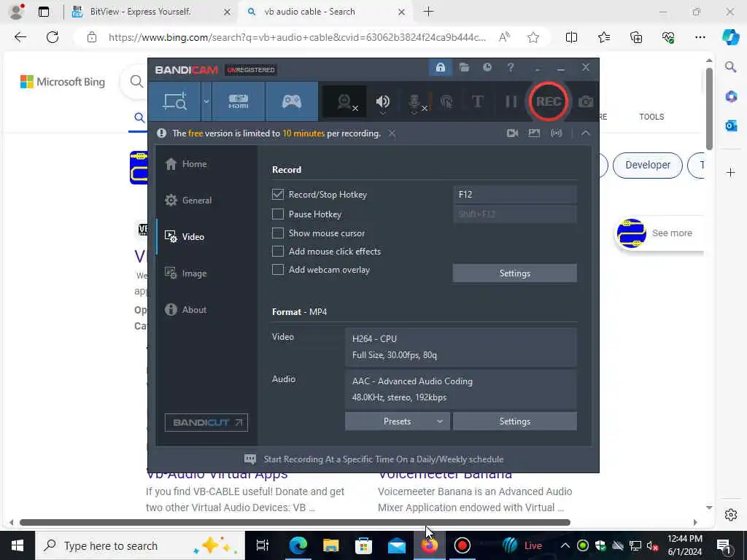
Task: Open Microsoft Store from taskbar
Action: [363, 545]
